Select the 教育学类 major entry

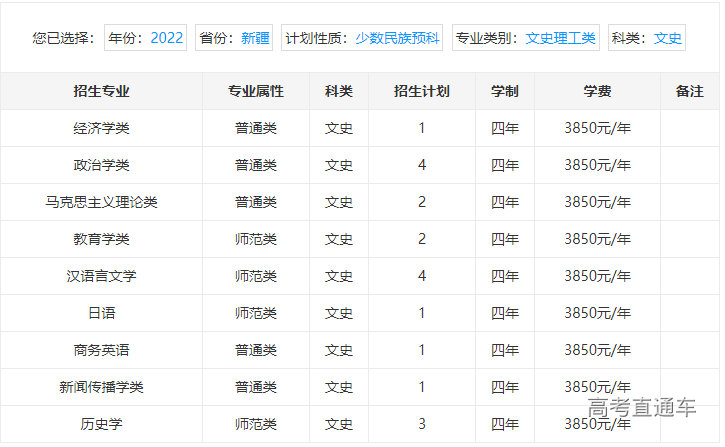coord(101,239)
